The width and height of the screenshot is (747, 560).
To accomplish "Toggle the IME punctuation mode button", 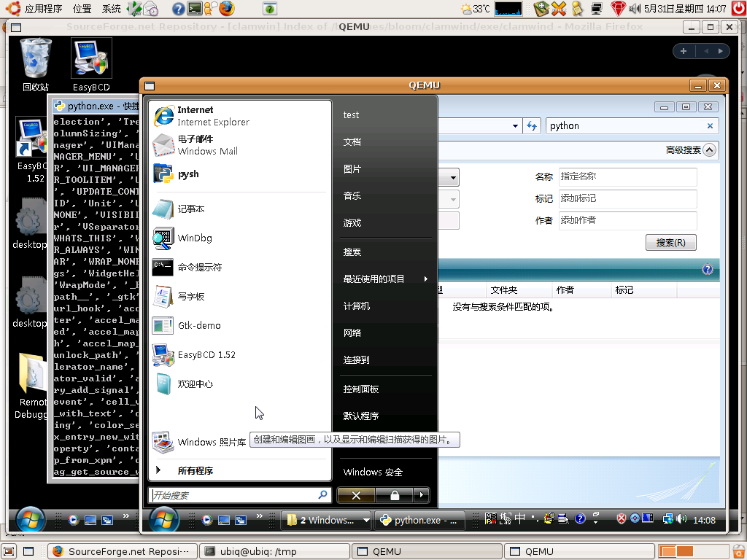I will click(x=535, y=518).
